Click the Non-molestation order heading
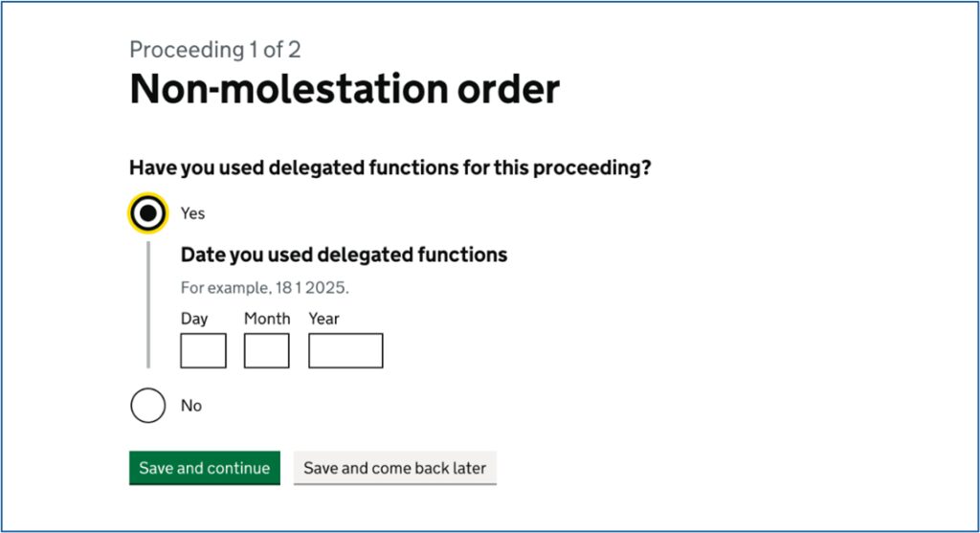The width and height of the screenshot is (980, 533). pyautogui.click(x=344, y=89)
